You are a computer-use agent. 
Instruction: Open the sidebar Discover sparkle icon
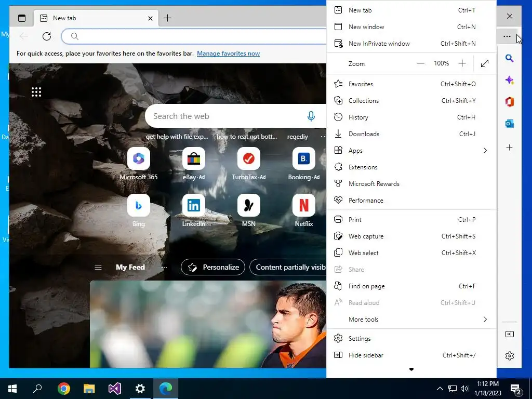click(509, 80)
